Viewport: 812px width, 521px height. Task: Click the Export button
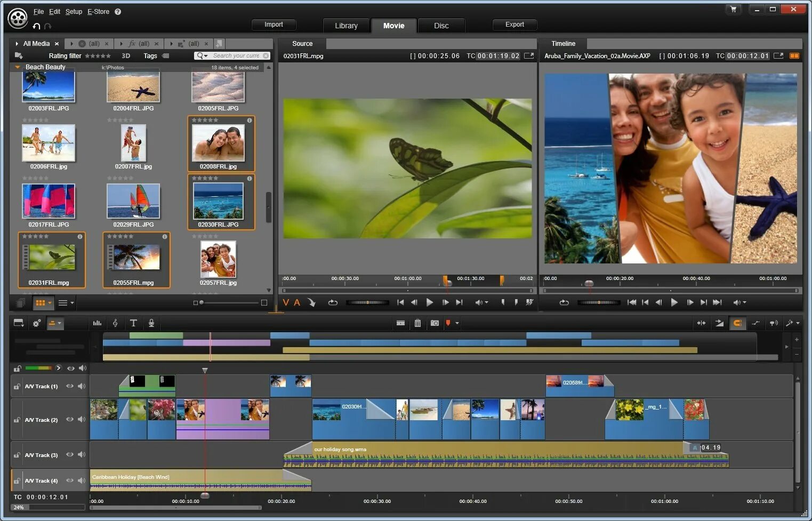point(514,25)
